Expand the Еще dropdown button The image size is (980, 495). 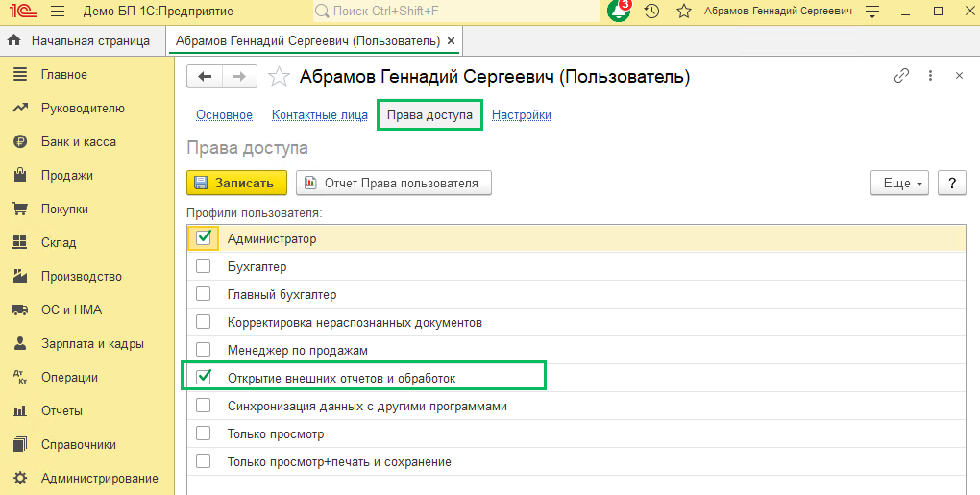(899, 184)
